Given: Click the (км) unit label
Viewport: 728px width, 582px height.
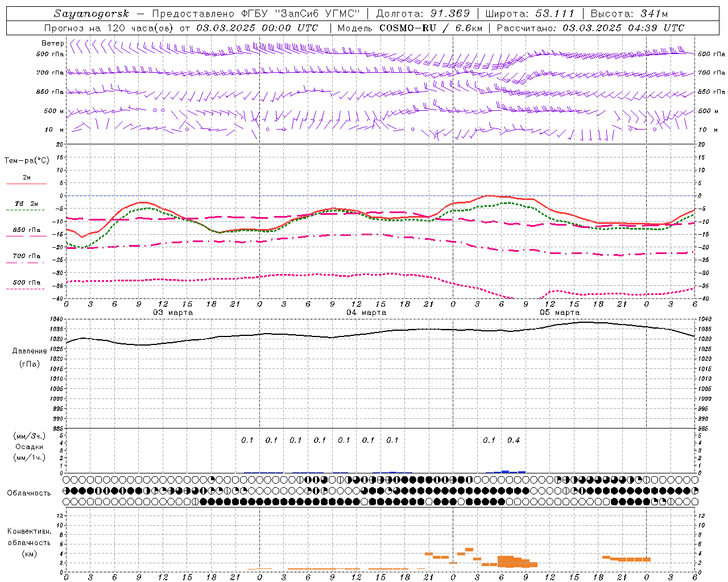Looking at the screenshot, I should coord(29,554).
